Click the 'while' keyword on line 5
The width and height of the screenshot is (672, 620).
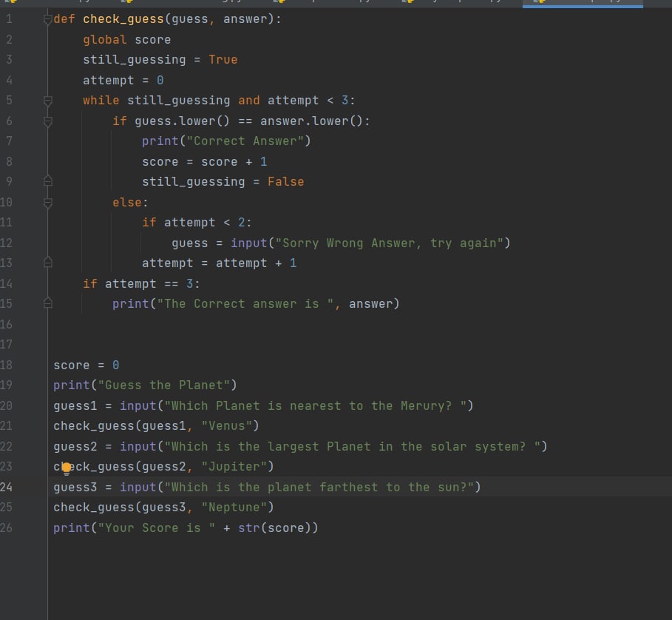(101, 101)
